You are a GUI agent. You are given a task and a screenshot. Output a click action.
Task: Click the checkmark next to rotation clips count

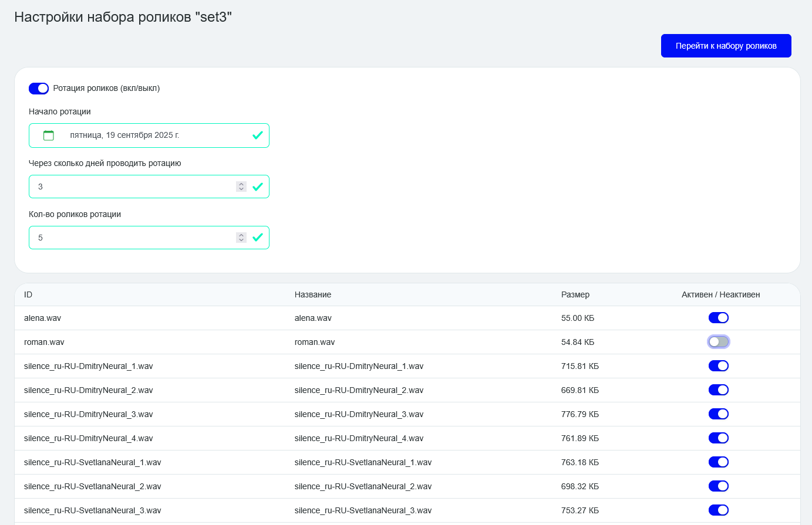[257, 238]
